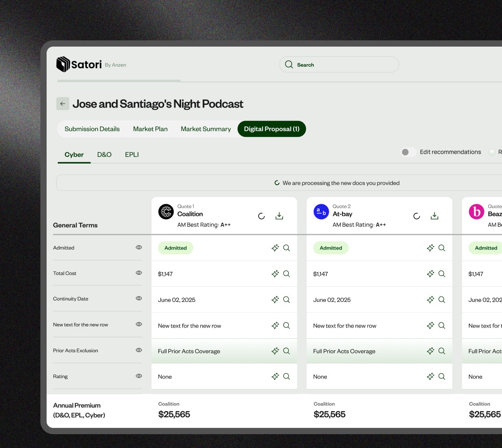Viewport: 502px width, 448px height.
Task: Select the Cyber coverage tab
Action: tap(74, 155)
